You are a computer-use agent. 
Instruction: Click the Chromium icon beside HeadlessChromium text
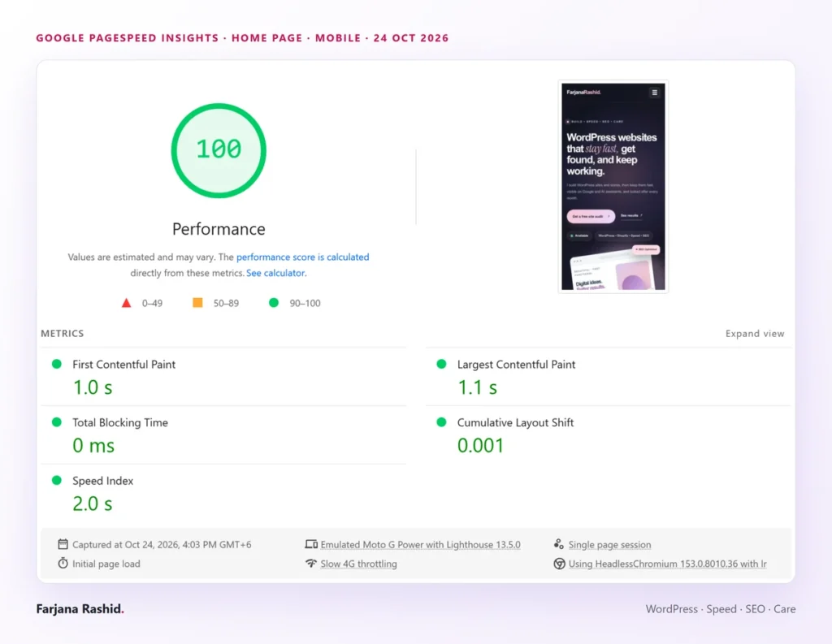(559, 564)
